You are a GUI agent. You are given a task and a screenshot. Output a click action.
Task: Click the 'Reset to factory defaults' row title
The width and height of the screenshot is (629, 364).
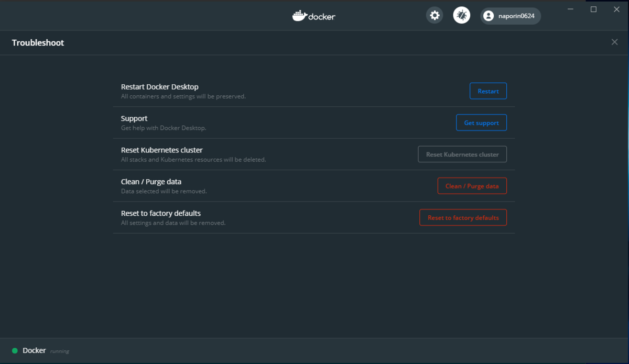[x=161, y=213]
